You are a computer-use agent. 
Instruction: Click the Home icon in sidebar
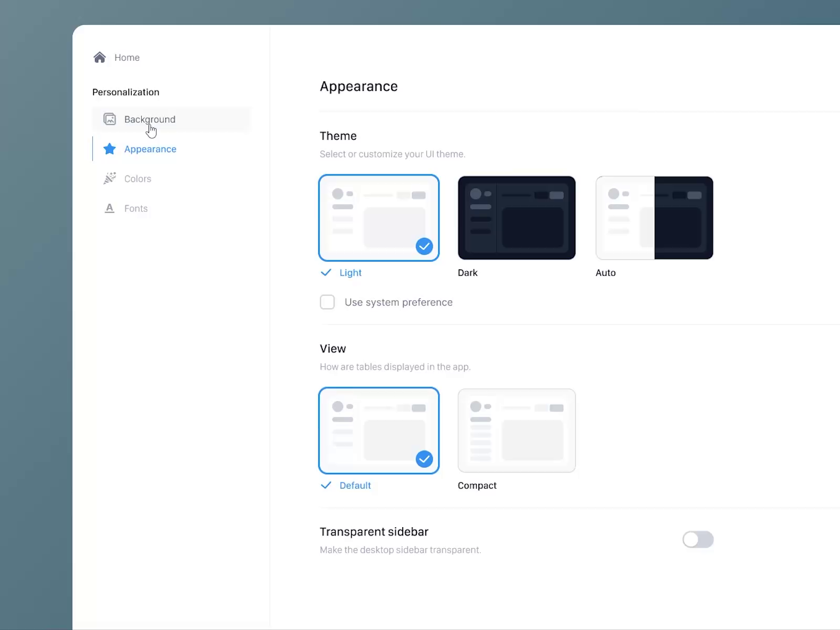100,57
